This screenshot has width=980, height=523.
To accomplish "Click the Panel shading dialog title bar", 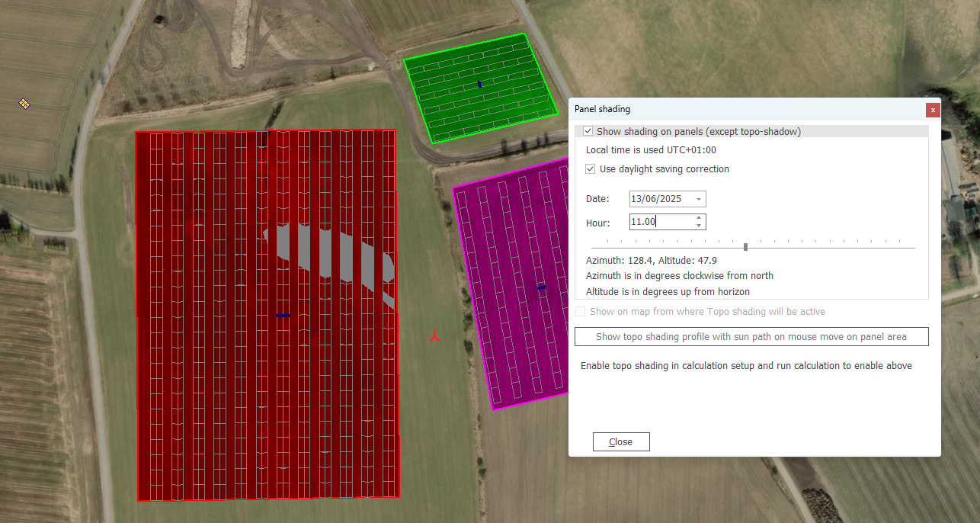I will (724, 109).
